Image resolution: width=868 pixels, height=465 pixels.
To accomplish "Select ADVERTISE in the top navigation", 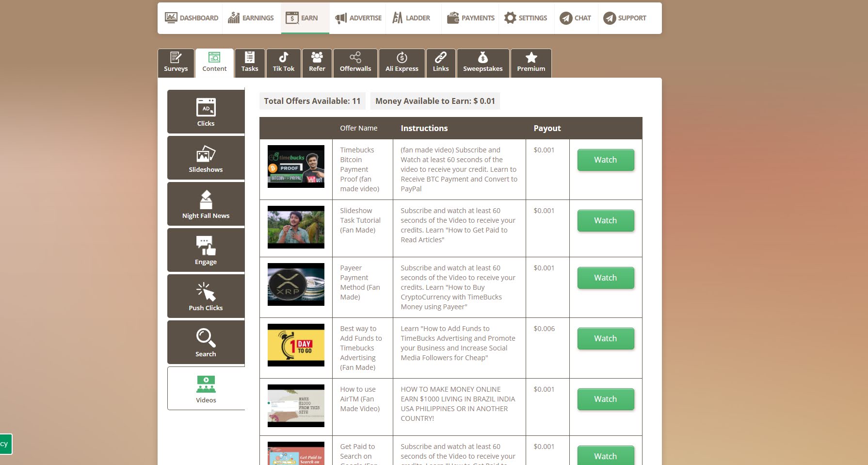I will click(358, 18).
